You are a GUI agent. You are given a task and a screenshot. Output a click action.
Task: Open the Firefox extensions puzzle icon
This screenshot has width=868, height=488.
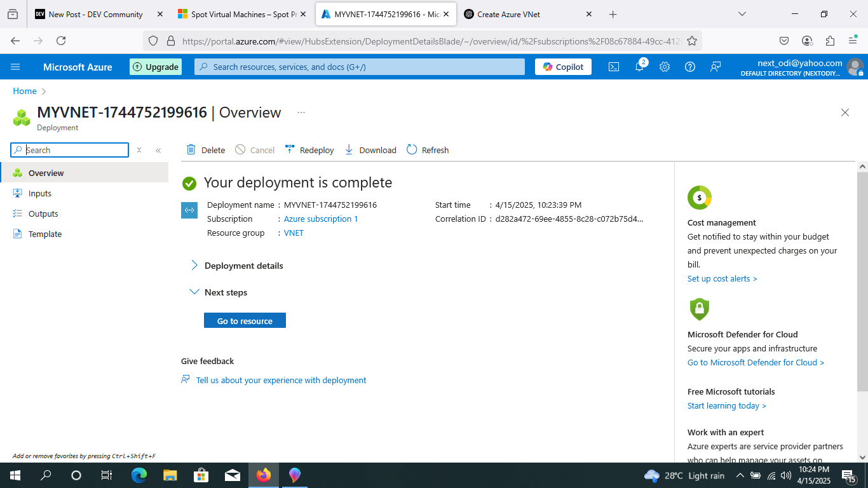pyautogui.click(x=830, y=41)
